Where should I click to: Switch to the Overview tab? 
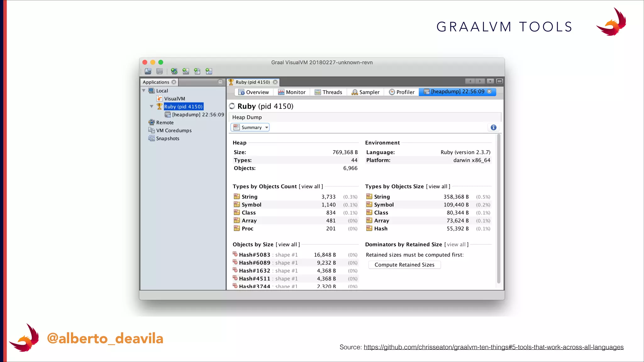tap(253, 92)
